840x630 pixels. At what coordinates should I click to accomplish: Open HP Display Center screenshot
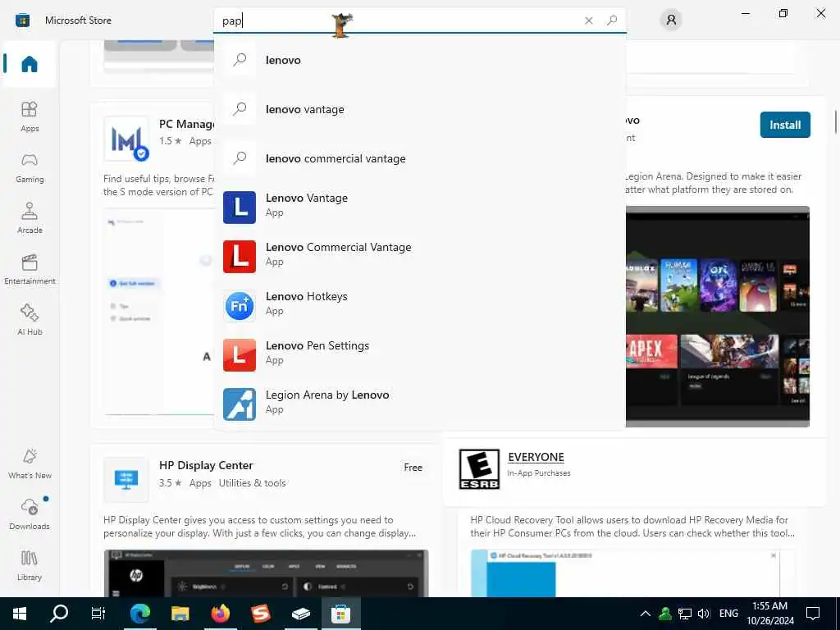(x=267, y=573)
